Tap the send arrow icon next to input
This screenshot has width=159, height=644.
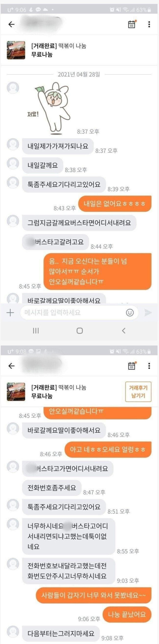(x=148, y=313)
